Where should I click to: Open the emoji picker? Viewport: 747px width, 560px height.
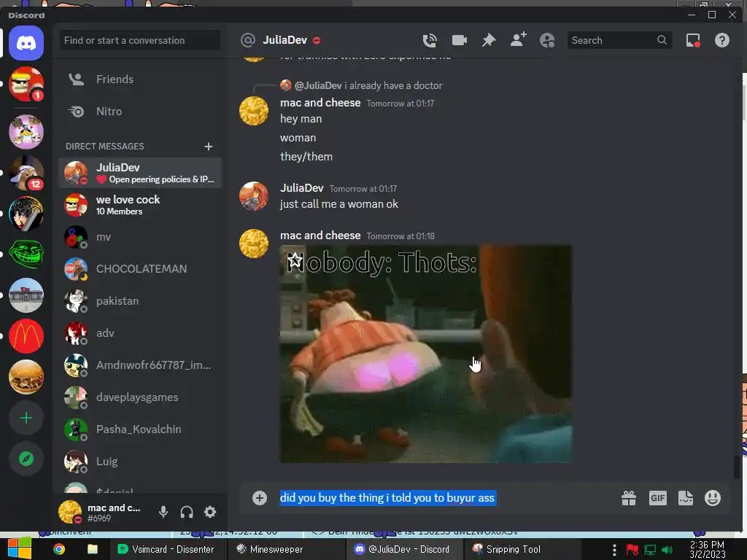click(713, 498)
